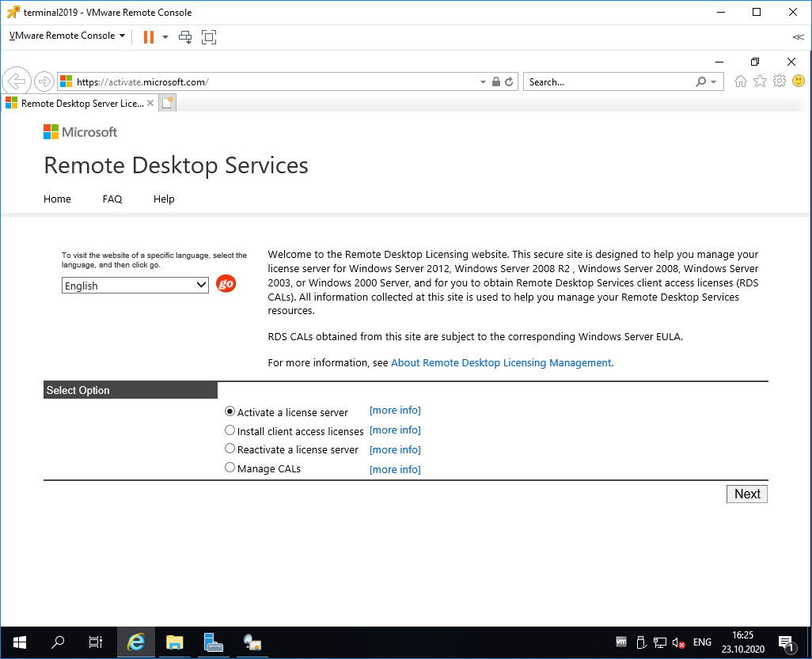Click the browser Search box
Viewport: 812px width, 659px height.
click(609, 81)
